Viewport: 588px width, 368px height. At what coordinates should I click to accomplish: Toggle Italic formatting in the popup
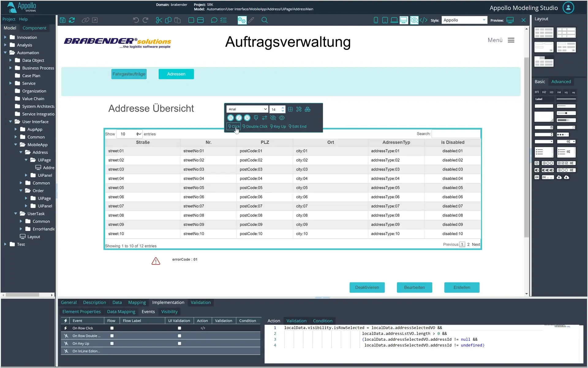point(239,118)
